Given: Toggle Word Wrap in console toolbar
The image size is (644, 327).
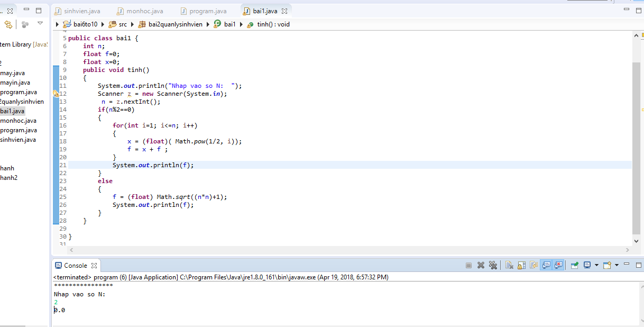Looking at the screenshot, I should click(x=533, y=265).
